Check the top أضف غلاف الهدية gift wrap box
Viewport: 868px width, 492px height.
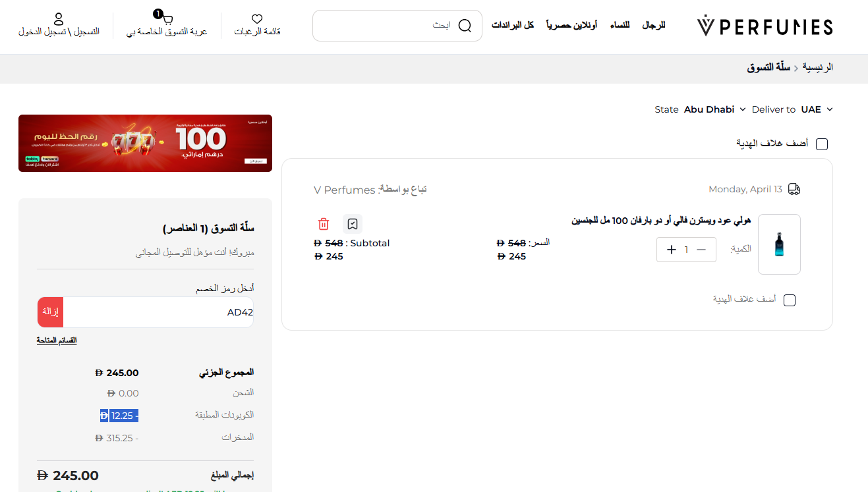pos(822,143)
